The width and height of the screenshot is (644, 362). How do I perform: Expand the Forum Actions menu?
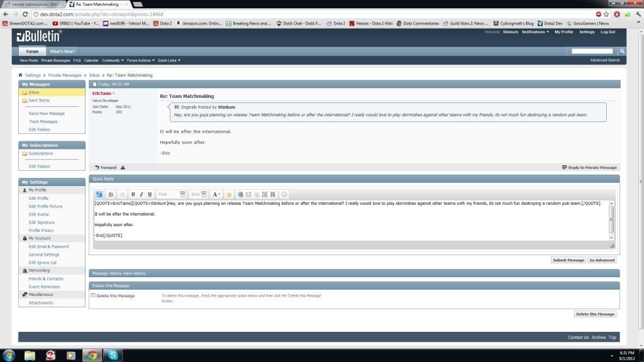(138, 60)
